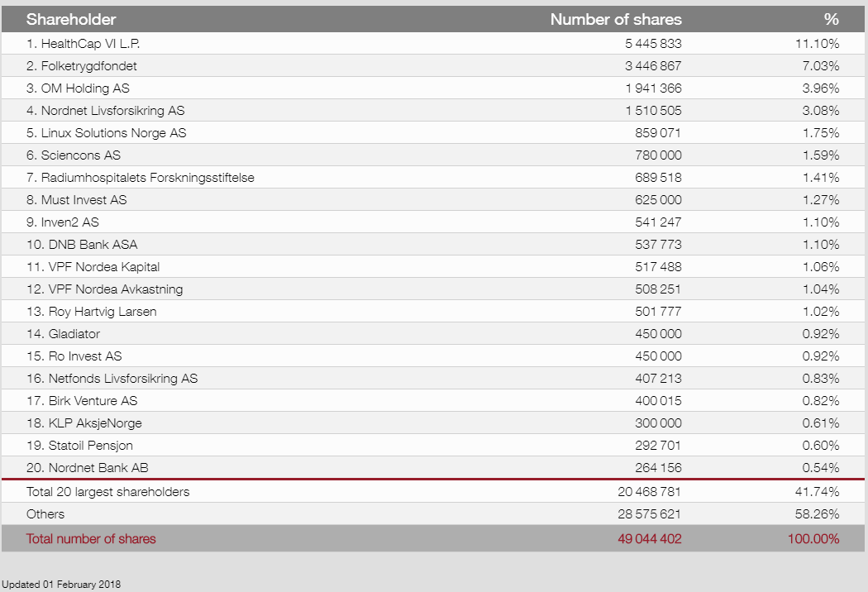Click the Shareholder column header
The image size is (868, 592).
[x=71, y=19]
